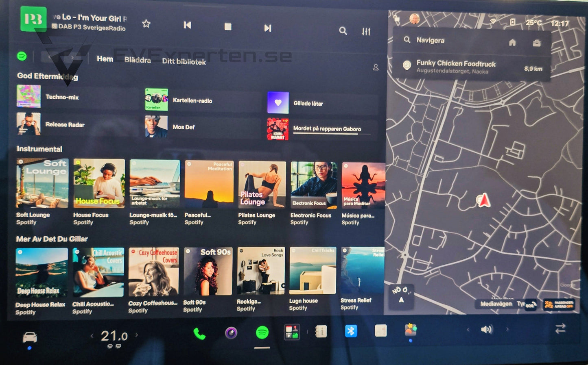Image resolution: width=588 pixels, height=365 pixels.
Task: Open the Pilates Lounge playlist cover
Action: [262, 185]
